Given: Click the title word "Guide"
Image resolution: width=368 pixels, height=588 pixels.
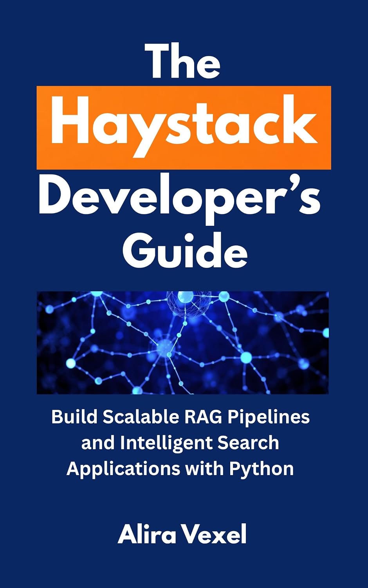Looking at the screenshot, I should (x=185, y=251).
